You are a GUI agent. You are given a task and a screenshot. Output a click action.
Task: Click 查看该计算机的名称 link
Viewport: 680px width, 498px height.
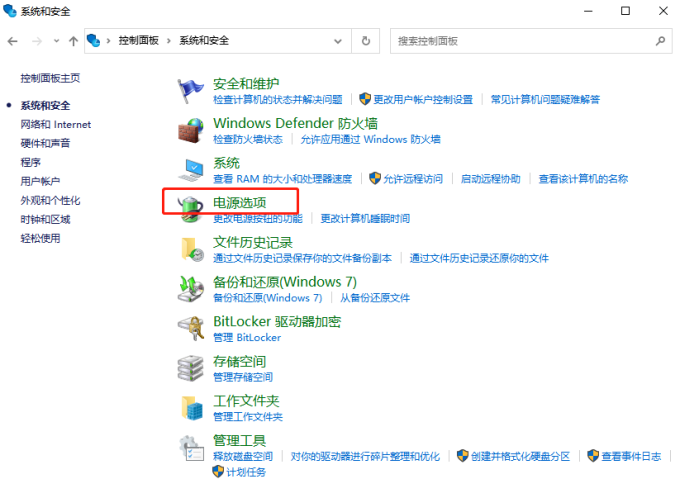(x=583, y=179)
